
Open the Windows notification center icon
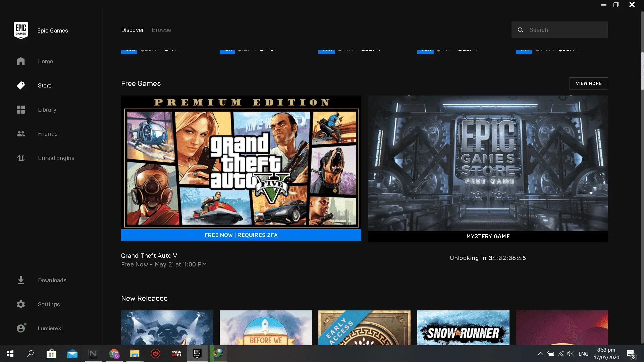631,354
